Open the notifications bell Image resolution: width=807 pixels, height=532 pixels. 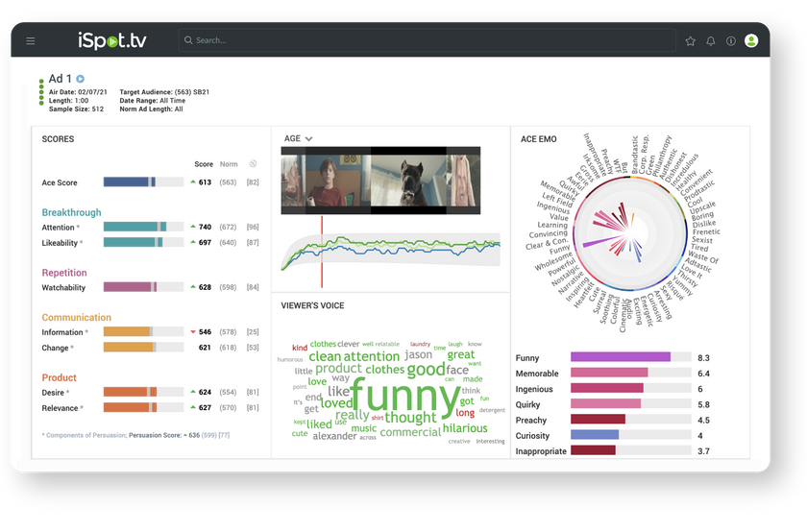(x=711, y=41)
